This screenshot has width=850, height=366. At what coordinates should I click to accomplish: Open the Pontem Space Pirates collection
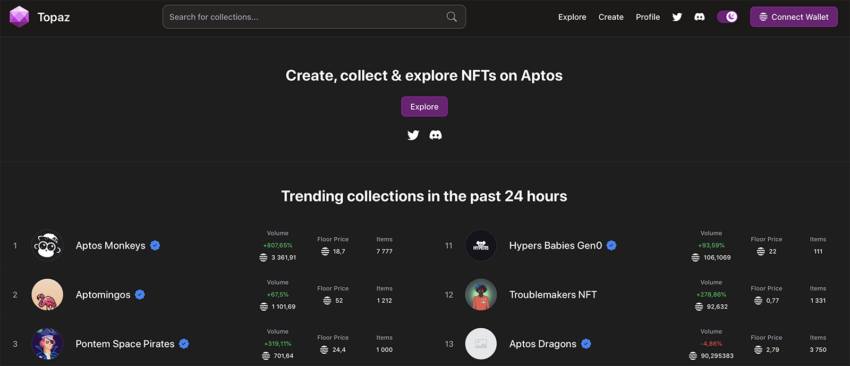pyautogui.click(x=125, y=344)
